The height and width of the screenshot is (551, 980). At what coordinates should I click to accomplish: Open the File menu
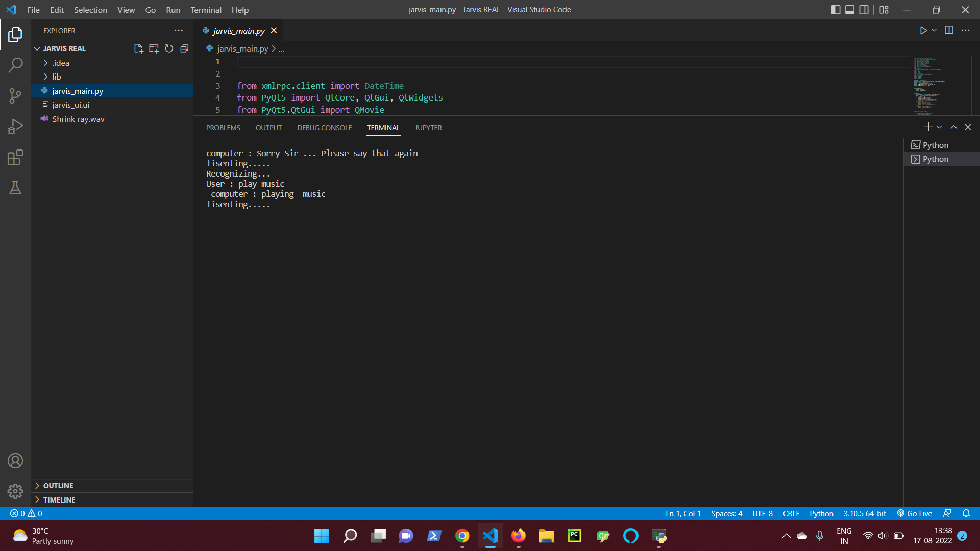[x=34, y=10]
